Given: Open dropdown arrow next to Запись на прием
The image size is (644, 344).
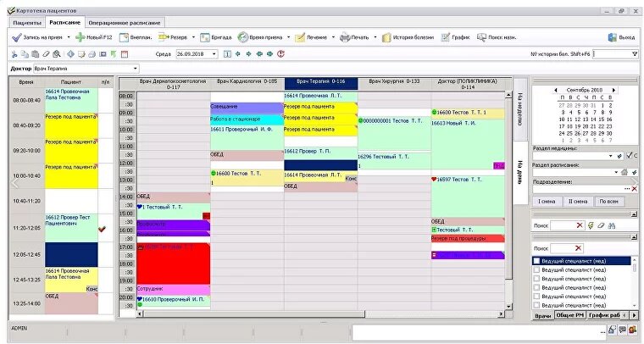Looking at the screenshot, I should pyautogui.click(x=69, y=37).
